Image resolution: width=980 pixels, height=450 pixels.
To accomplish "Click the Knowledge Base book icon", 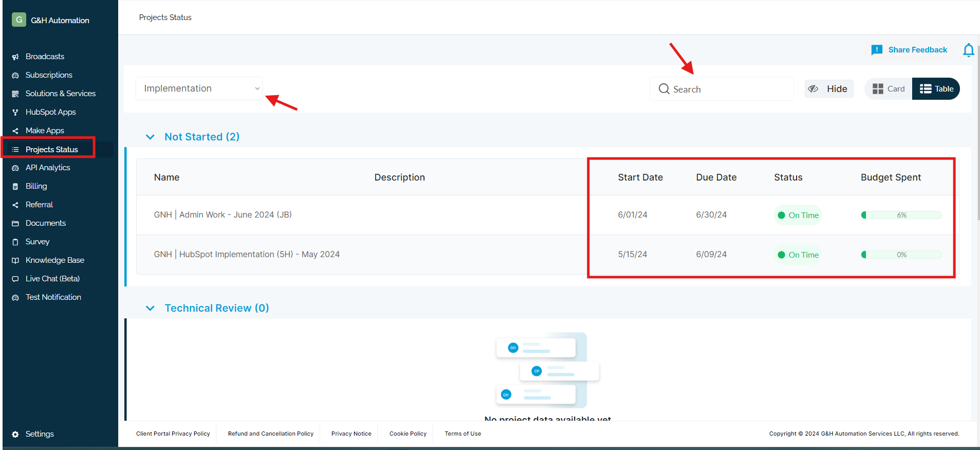I will tap(15, 260).
